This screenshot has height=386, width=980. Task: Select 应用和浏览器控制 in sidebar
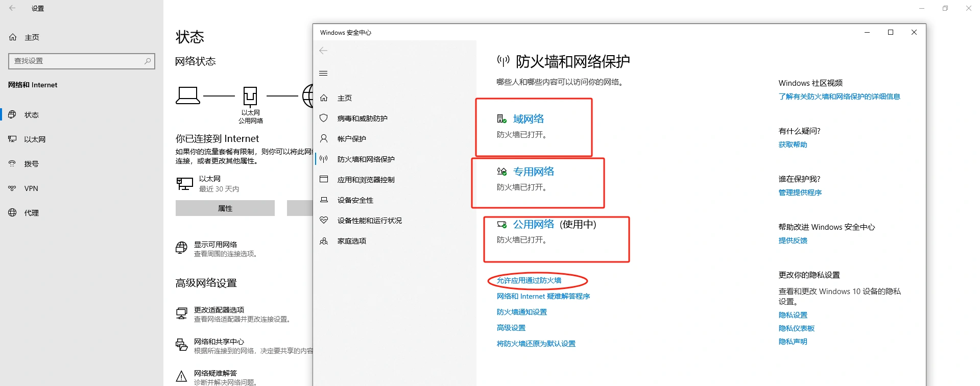(366, 180)
